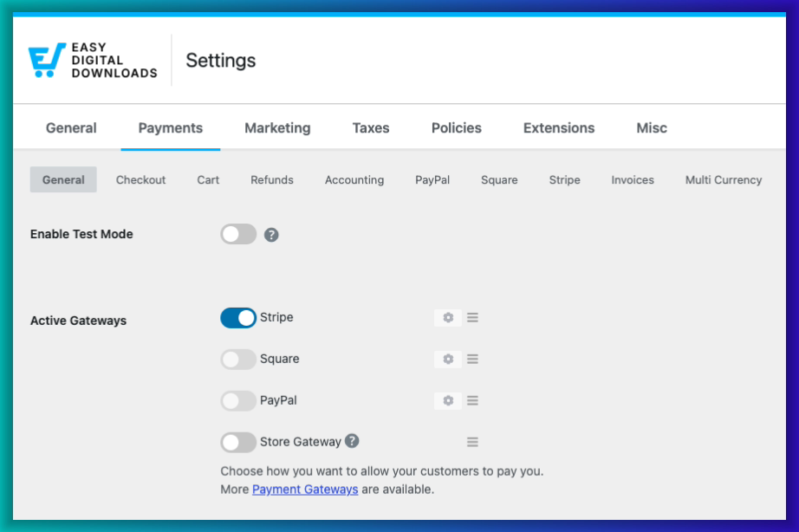Select the Payments main tab

pos(170,128)
